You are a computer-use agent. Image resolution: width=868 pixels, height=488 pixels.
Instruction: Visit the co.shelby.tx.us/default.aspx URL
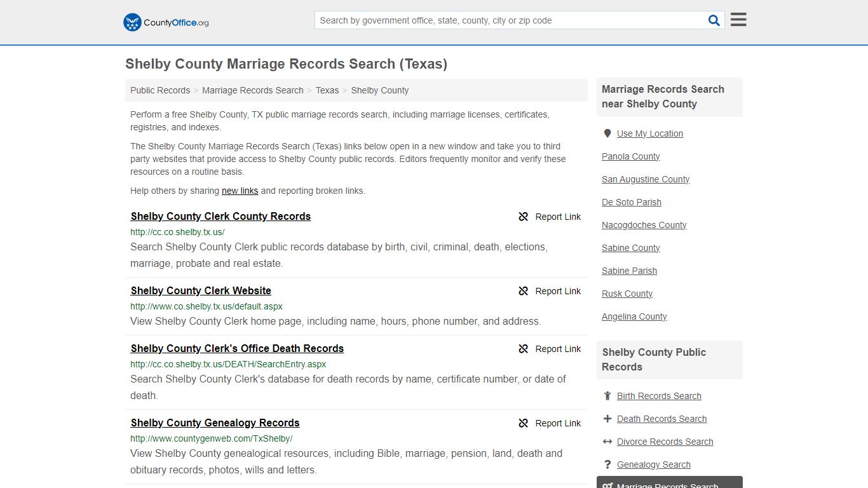pyautogui.click(x=207, y=306)
